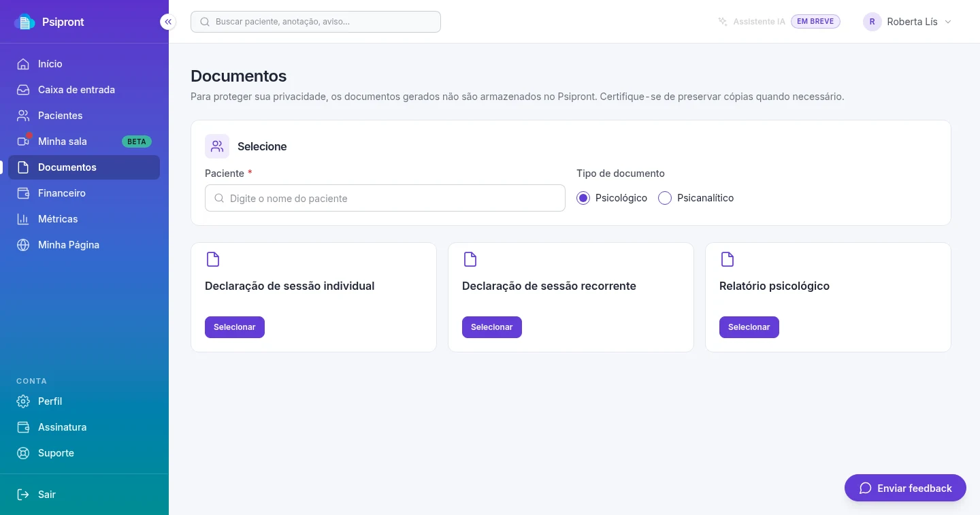980x515 pixels.
Task: Selecionar Relatório psicológico
Action: tap(749, 327)
